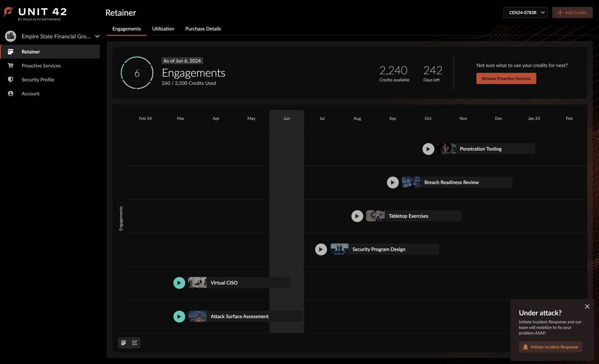Viewport: 599px width, 364px height.
Task: Close the Under attack popup
Action: [587, 306]
